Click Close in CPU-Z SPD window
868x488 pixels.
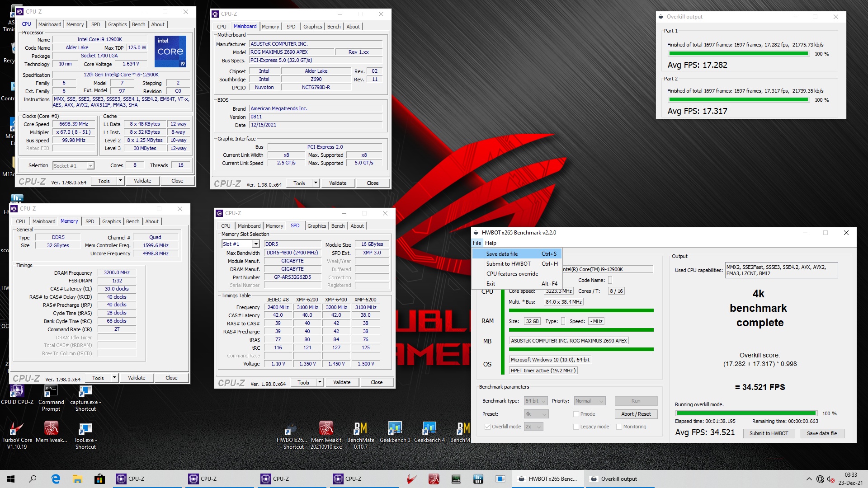[377, 382]
